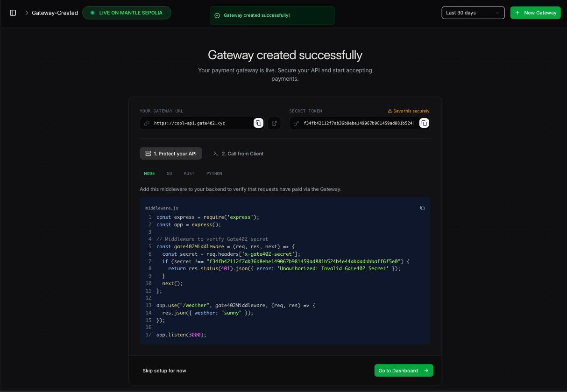Open gateway URL in new tab

tap(274, 123)
